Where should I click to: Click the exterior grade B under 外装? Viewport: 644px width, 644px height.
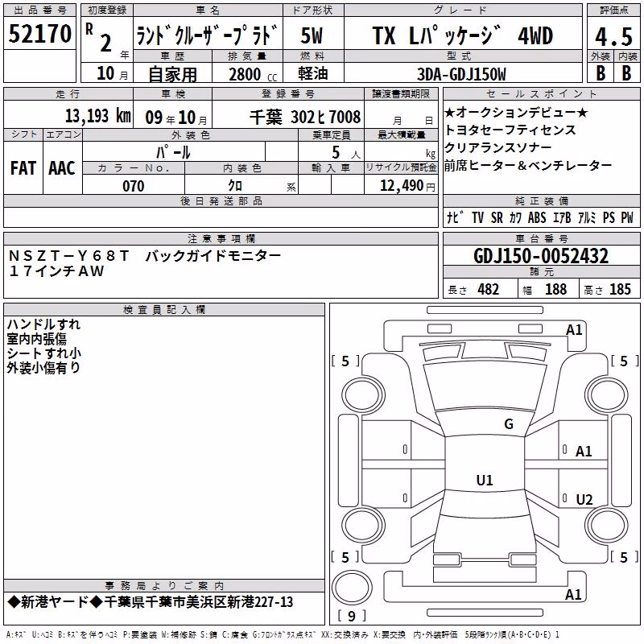click(601, 73)
